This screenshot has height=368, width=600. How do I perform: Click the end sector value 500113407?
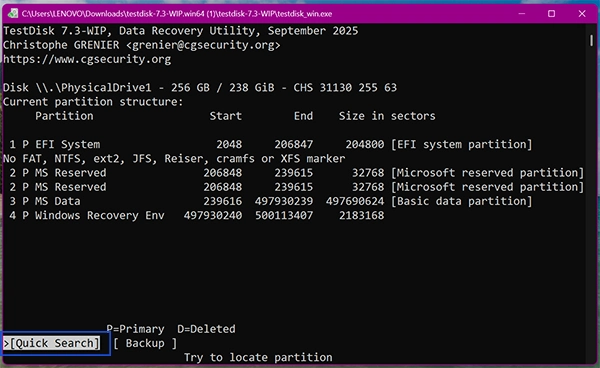tap(284, 215)
